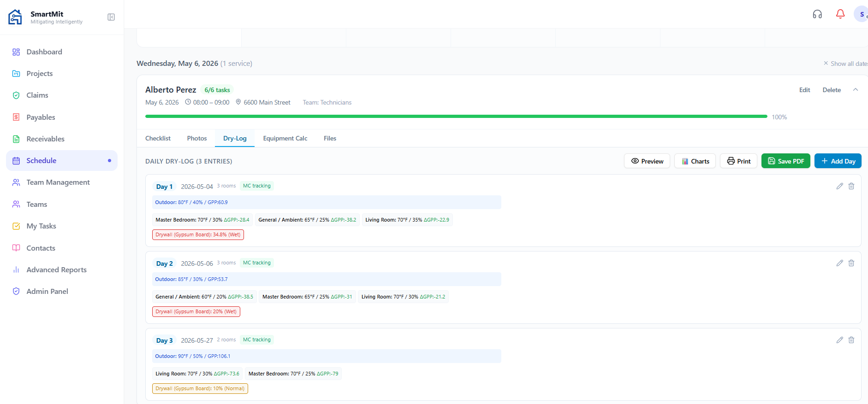The image size is (868, 404).
Task: Open user avatar menu
Action: 861,14
